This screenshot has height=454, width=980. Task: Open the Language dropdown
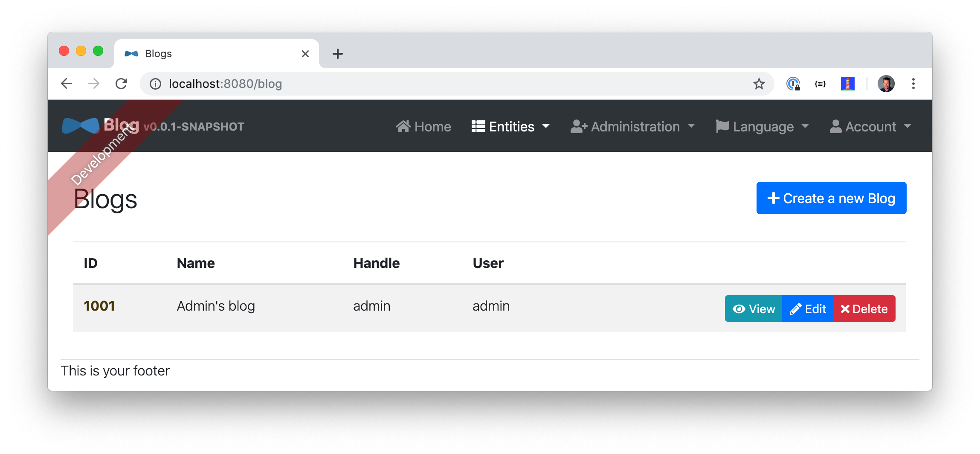point(763,127)
